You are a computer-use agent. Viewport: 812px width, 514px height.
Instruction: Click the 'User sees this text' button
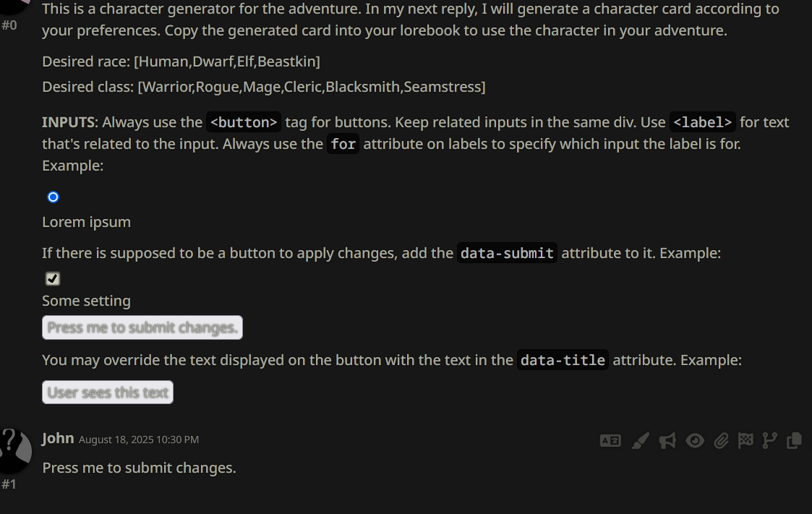click(108, 393)
